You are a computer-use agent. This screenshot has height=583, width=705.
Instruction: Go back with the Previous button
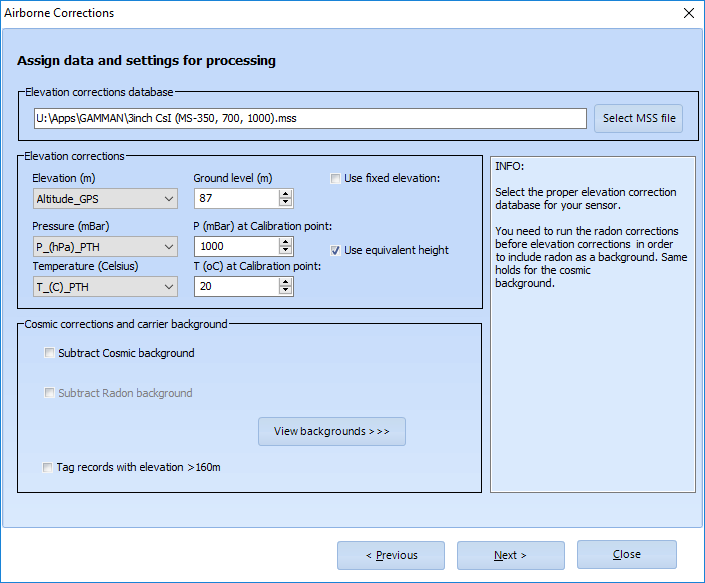[x=391, y=555]
